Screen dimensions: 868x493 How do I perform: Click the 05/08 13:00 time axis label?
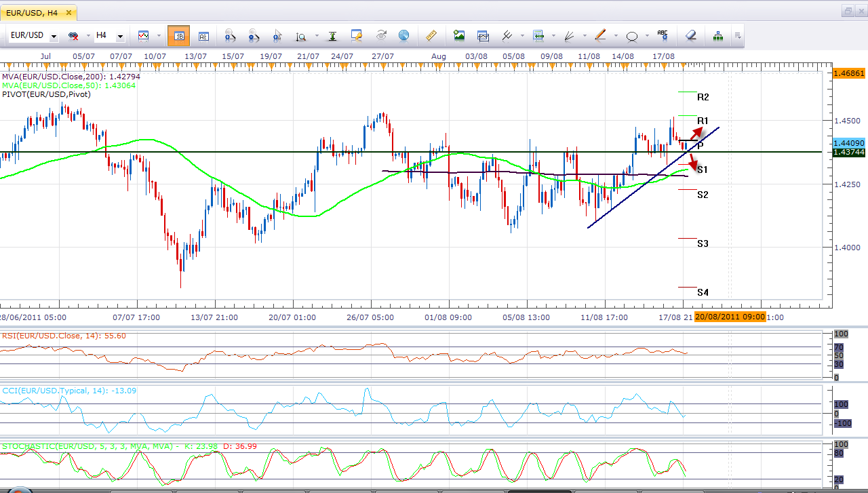(x=526, y=317)
